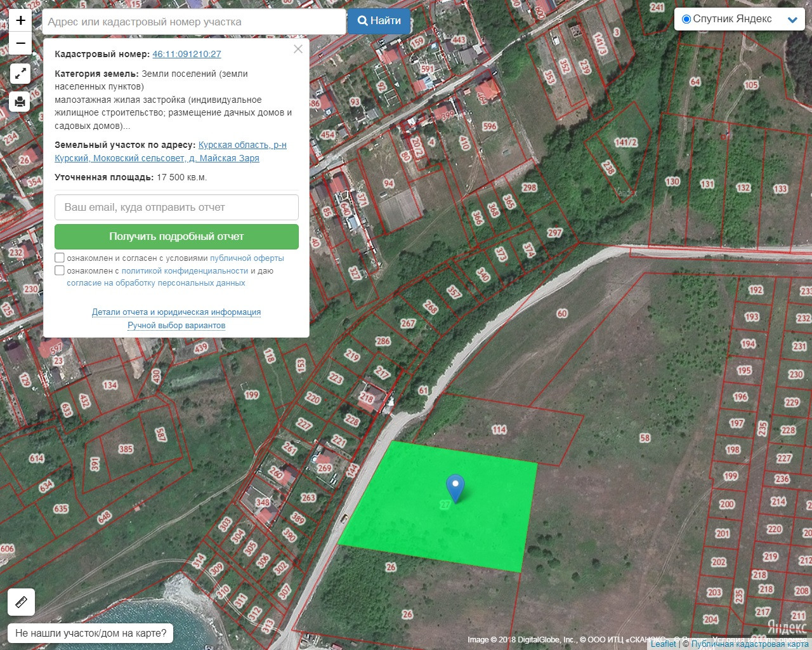Select parcel 385 on the map
The image size is (812, 650).
coord(126,449)
